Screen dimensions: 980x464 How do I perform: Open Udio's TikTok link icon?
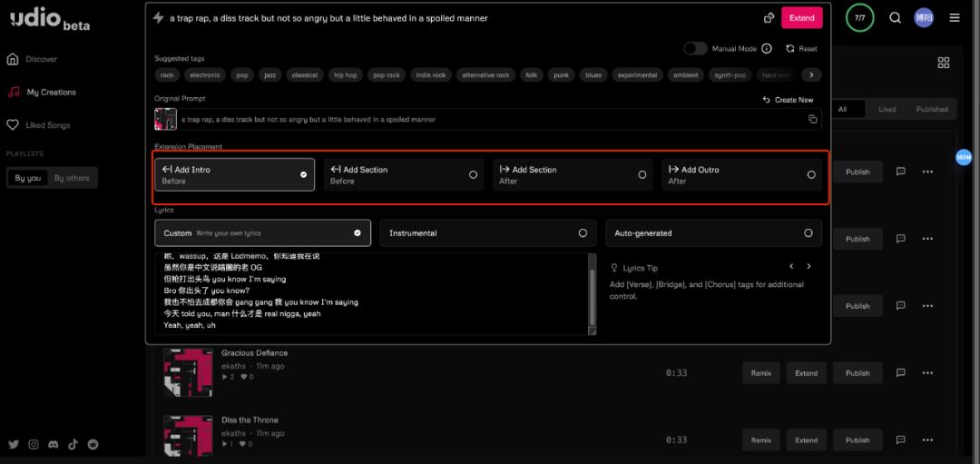click(x=73, y=445)
